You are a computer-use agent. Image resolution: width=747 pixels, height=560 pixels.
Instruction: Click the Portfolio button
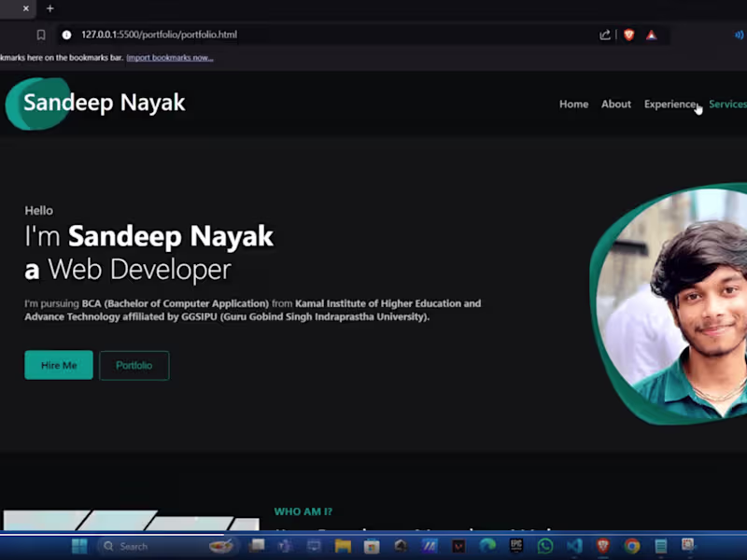tap(134, 365)
